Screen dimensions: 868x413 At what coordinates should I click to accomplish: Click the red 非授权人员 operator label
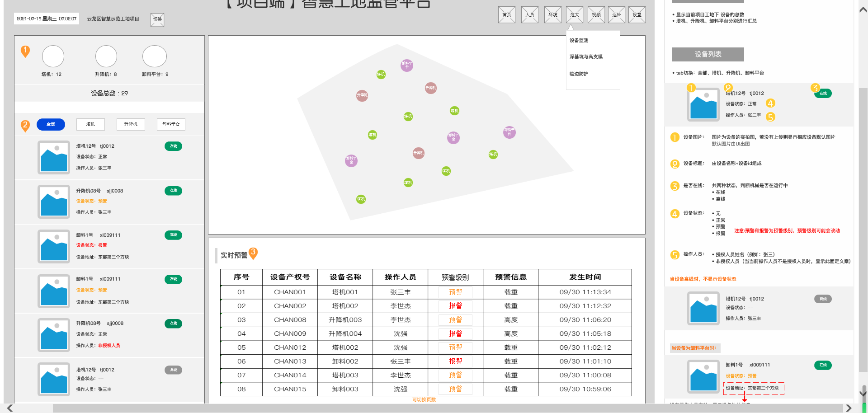click(109, 346)
